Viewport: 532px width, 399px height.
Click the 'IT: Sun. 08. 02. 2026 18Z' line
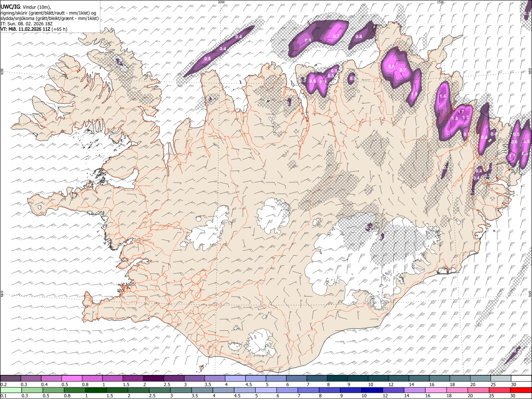pyautogui.click(x=27, y=24)
